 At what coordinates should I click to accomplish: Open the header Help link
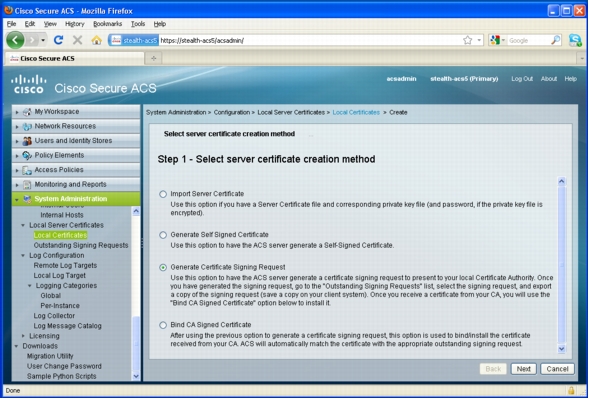570,79
